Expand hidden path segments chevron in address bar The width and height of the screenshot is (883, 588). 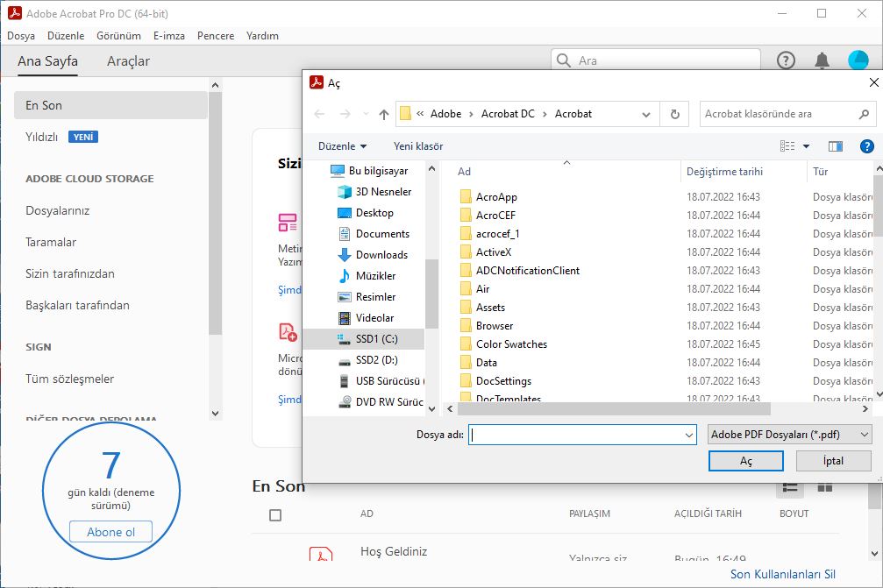[x=420, y=114]
